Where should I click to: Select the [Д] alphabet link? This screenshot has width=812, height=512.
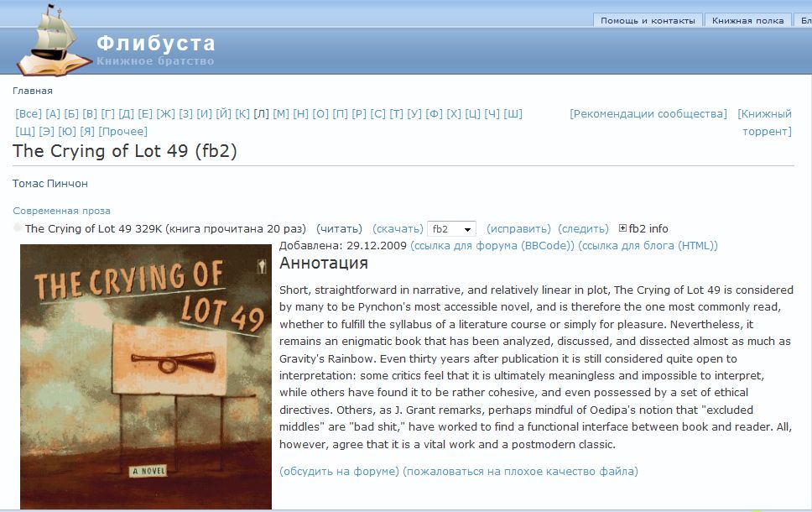(126, 113)
